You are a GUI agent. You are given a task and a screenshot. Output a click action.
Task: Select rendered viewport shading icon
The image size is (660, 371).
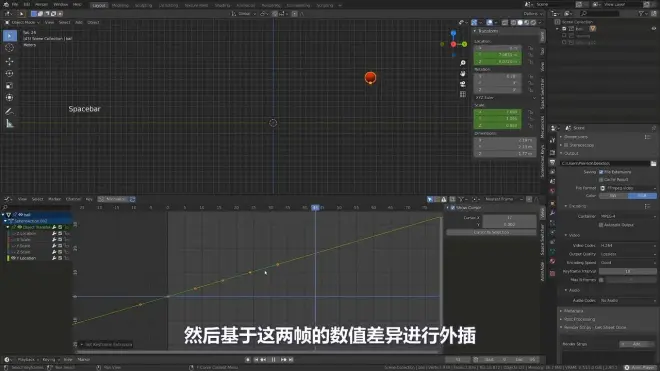(533, 22)
